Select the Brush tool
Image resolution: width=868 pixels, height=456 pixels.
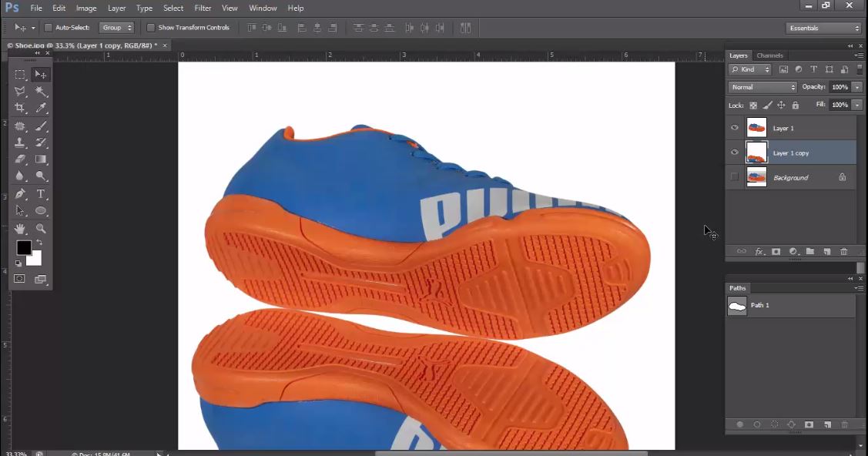click(x=40, y=126)
